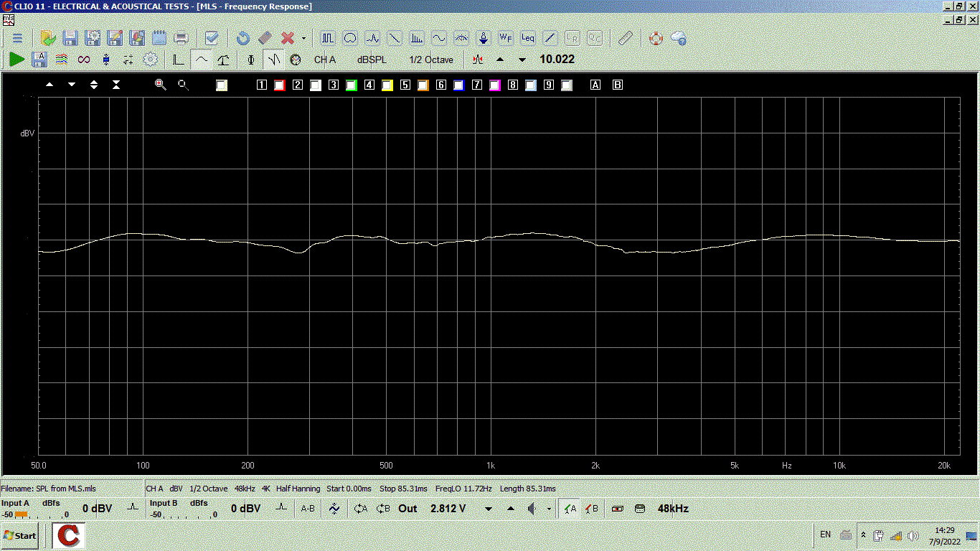Shift curve up with white up triangle

pyautogui.click(x=50, y=85)
